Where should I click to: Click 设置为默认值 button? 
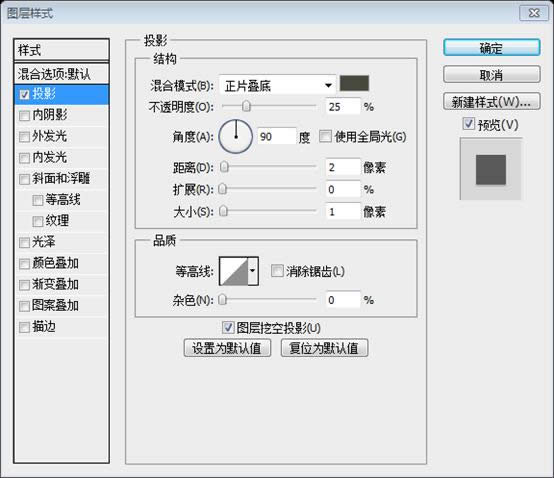tap(227, 348)
